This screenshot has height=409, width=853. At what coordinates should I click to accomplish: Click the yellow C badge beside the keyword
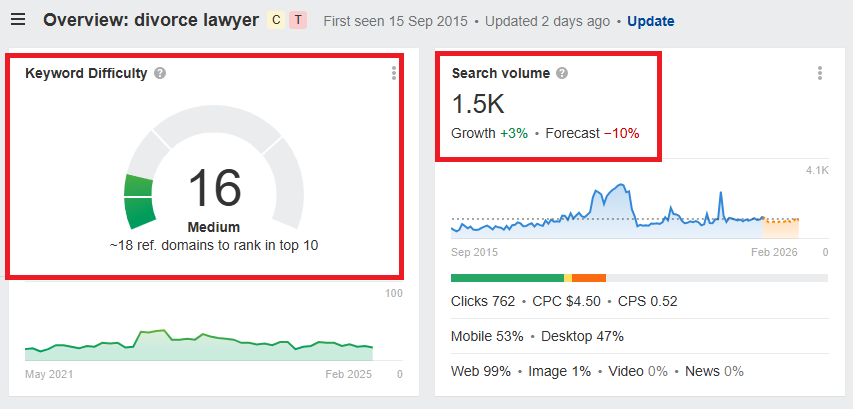[277, 20]
